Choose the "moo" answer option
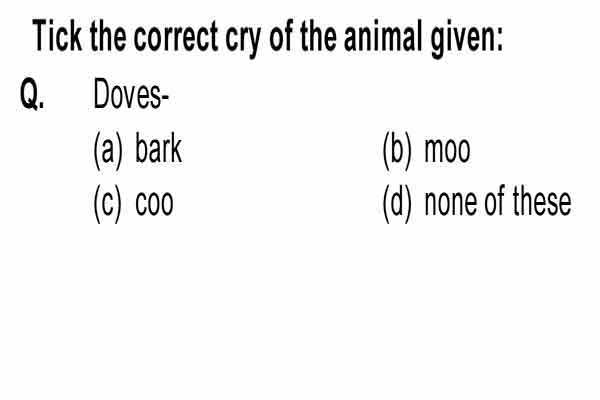 point(447,150)
